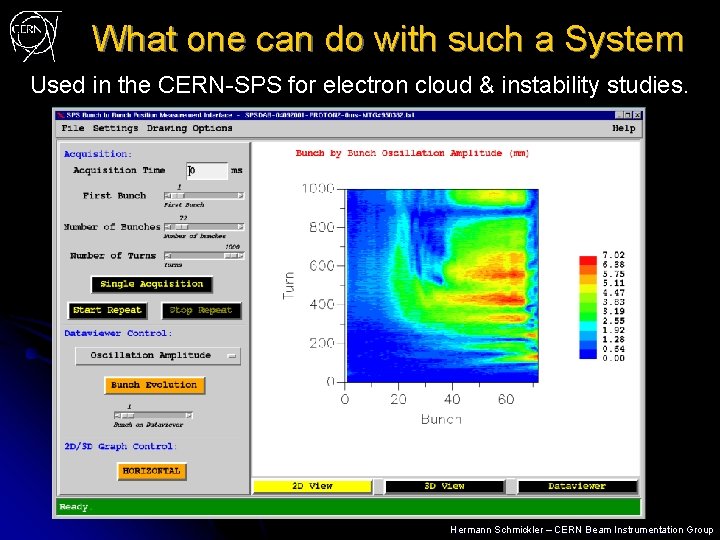The width and height of the screenshot is (720, 540).
Task: Switch to the 2D View tab
Action: pos(312,486)
